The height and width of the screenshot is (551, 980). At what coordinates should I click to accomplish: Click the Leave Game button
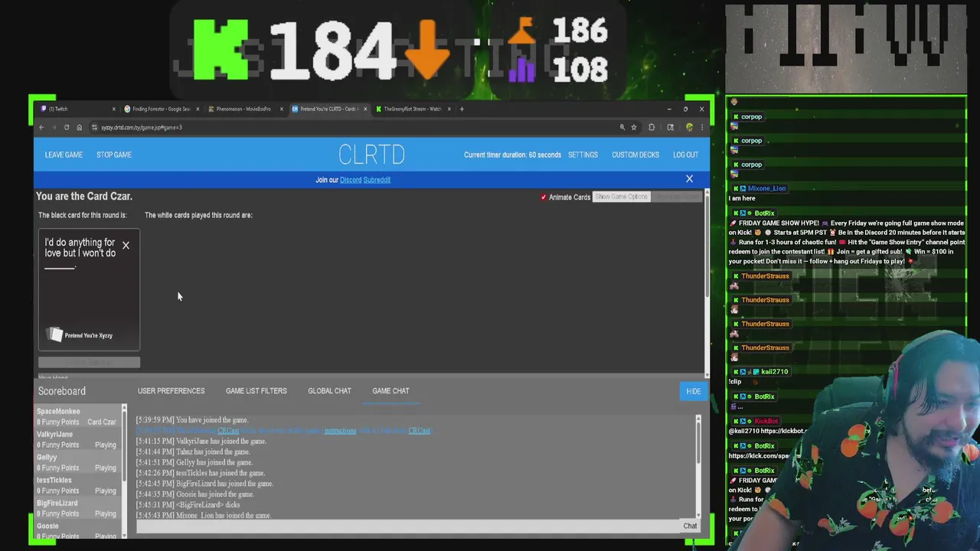click(x=64, y=155)
